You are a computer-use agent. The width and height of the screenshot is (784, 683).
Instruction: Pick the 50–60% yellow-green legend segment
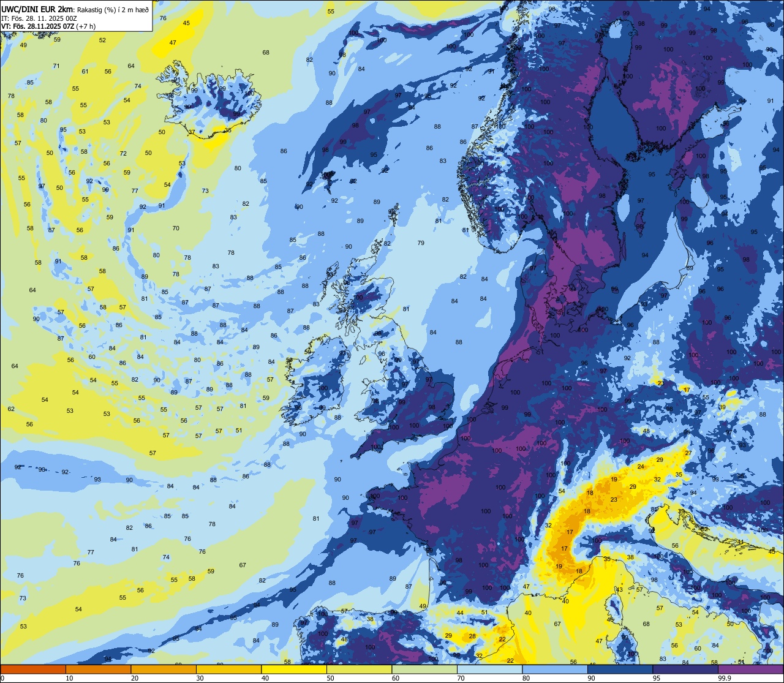coord(359,669)
